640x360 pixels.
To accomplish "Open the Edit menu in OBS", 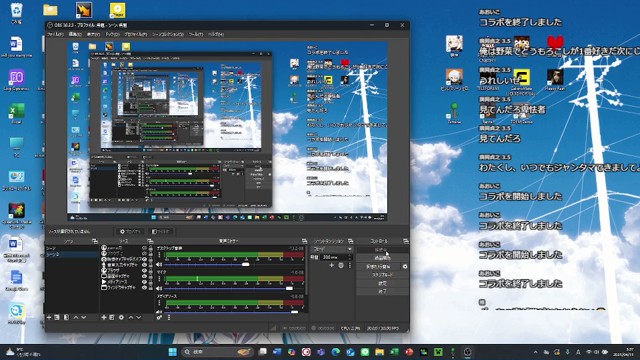I will pyautogui.click(x=75, y=34).
